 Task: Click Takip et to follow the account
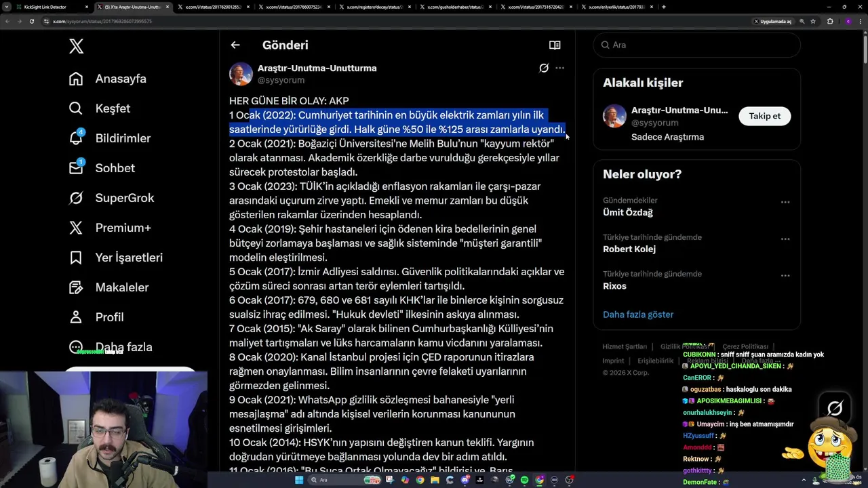click(764, 116)
